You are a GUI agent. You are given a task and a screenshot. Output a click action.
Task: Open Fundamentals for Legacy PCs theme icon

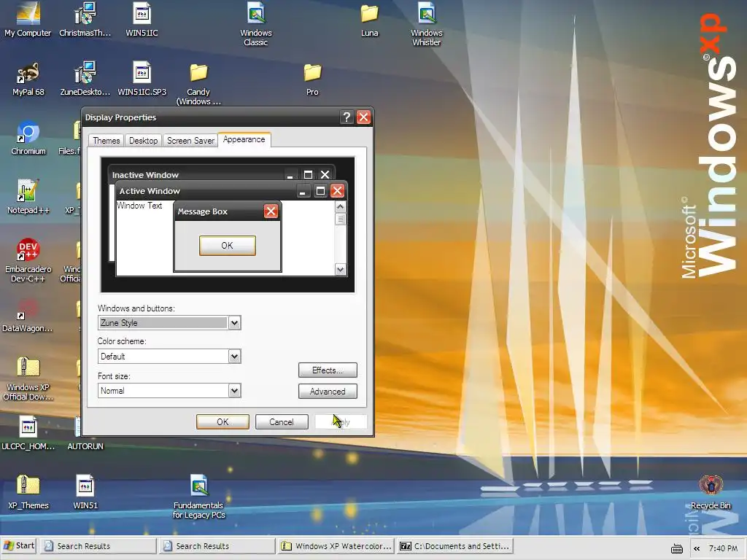[198, 496]
